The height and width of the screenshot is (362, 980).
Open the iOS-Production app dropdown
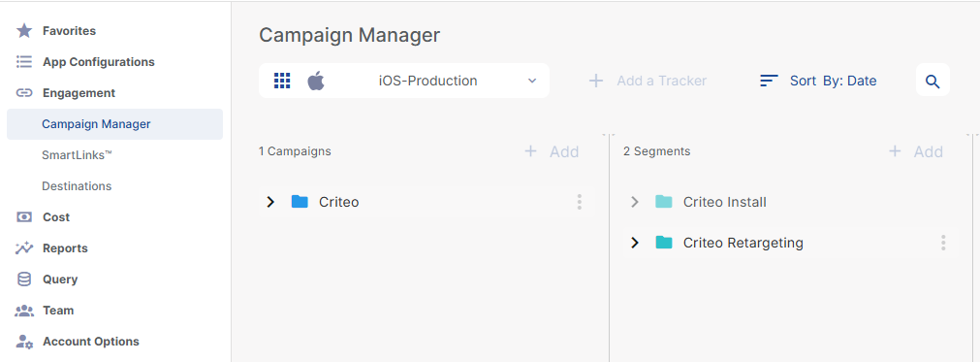point(404,81)
